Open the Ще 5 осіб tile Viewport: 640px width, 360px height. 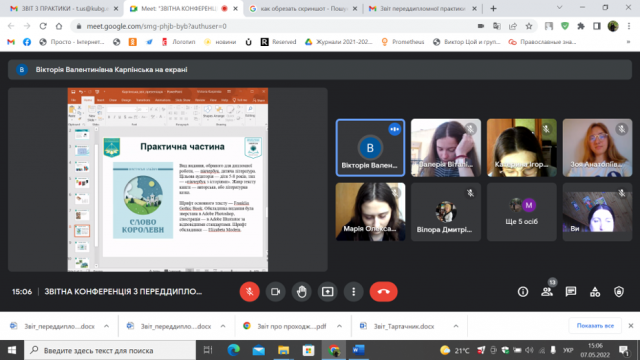tap(522, 212)
